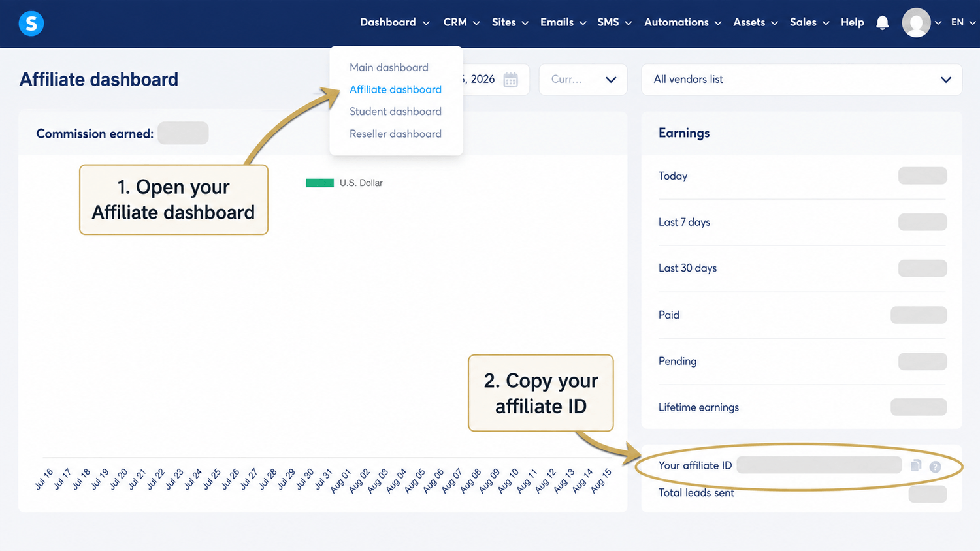Click the Last 30 days label
The width and height of the screenshot is (980, 551).
pyautogui.click(x=687, y=268)
